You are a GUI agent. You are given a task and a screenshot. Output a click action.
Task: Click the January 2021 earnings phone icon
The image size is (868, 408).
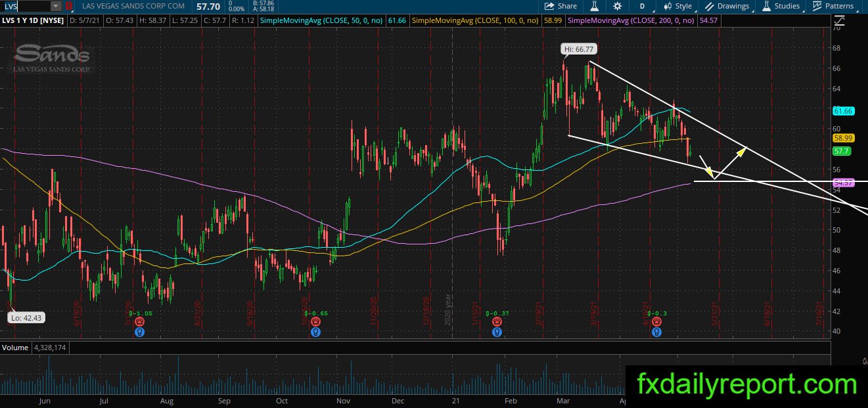[496, 323]
